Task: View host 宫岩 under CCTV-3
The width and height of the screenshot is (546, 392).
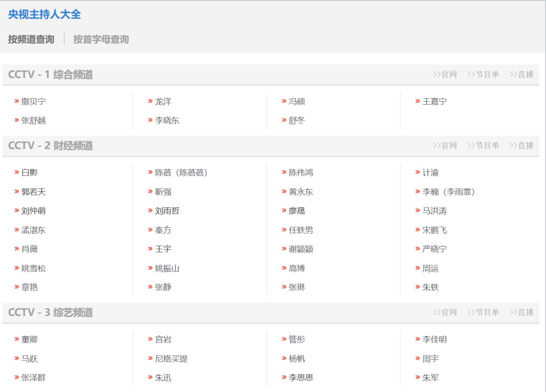Action: 163,339
